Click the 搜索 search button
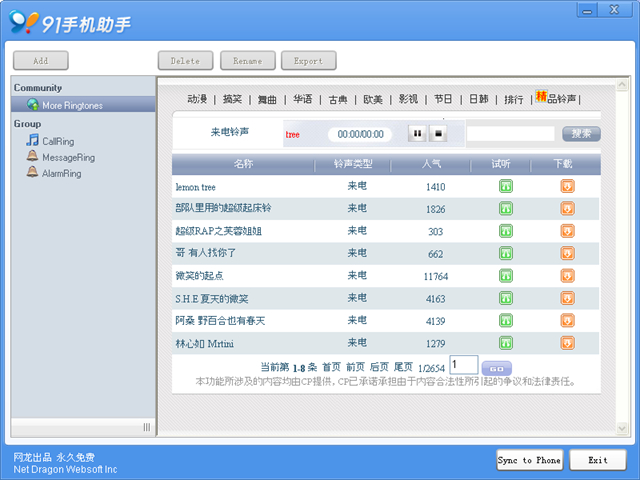This screenshot has width=640, height=480. point(581,133)
